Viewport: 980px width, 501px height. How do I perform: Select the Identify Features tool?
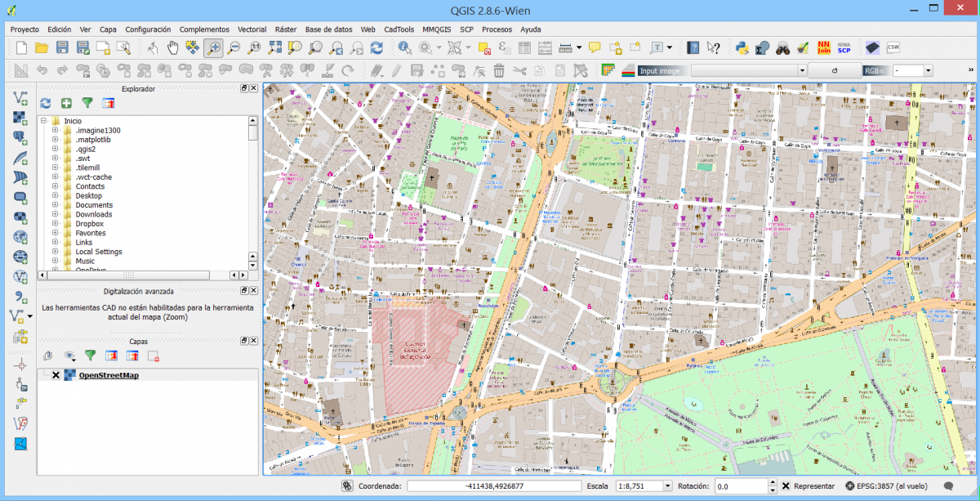point(403,47)
